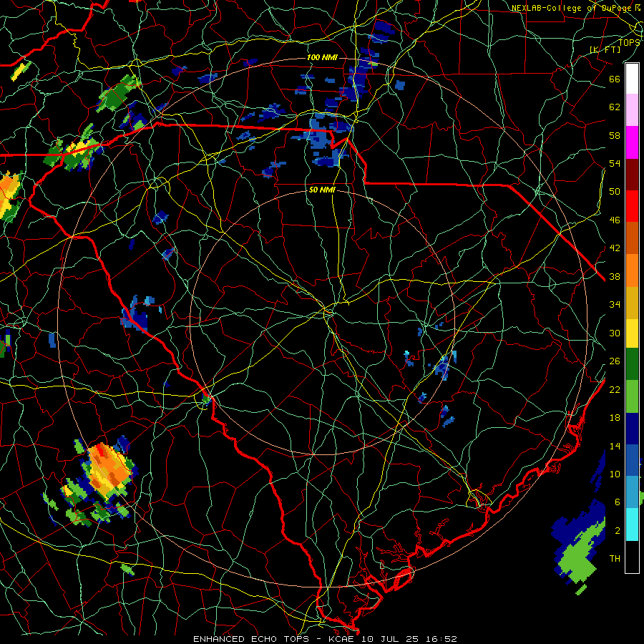Screen dimensions: 644x644
Task: Click the light green 18-22 kft legend swatch
Action: point(632,396)
